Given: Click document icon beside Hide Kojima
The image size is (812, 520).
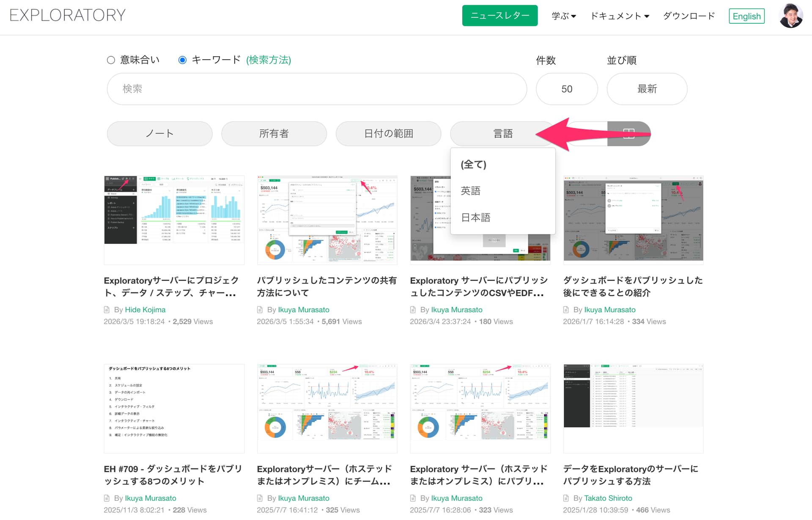Looking at the screenshot, I should coord(107,310).
